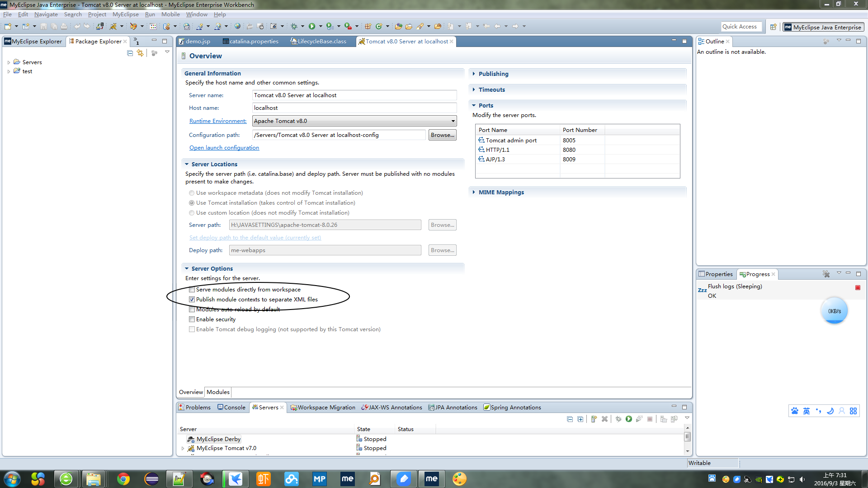The height and width of the screenshot is (488, 868).
Task: Click the Open Perspective icon
Action: [x=774, y=27]
